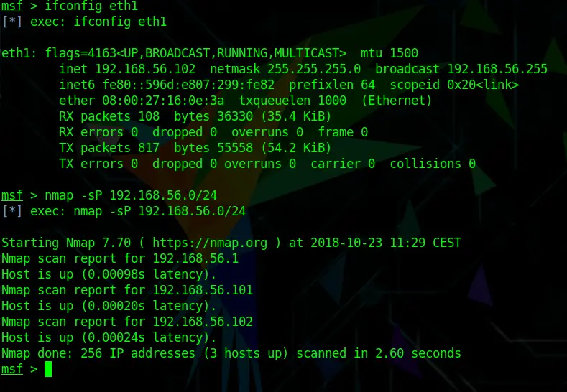The image size is (567, 392).
Task: Click the msf prompt before the nmap command
Action: [12, 195]
